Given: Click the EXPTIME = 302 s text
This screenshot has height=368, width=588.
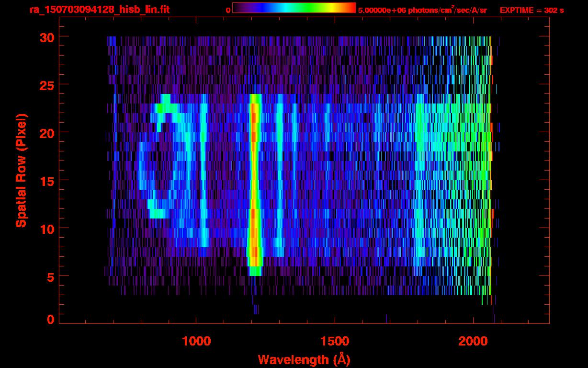Looking at the screenshot, I should [x=531, y=10].
